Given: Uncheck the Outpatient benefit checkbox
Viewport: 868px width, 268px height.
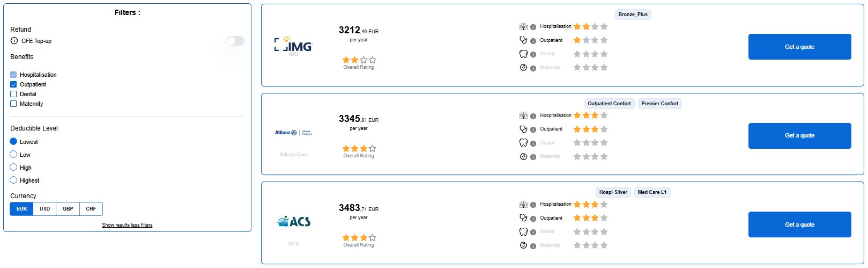Looking at the screenshot, I should 13,84.
